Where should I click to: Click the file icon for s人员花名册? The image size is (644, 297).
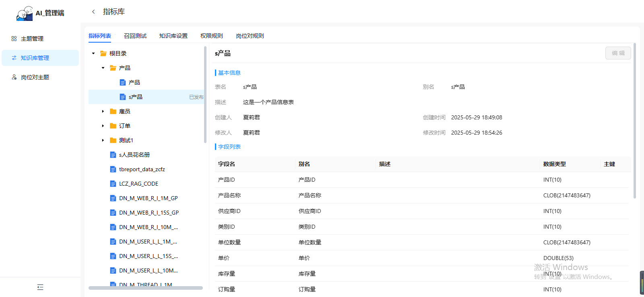pos(113,155)
